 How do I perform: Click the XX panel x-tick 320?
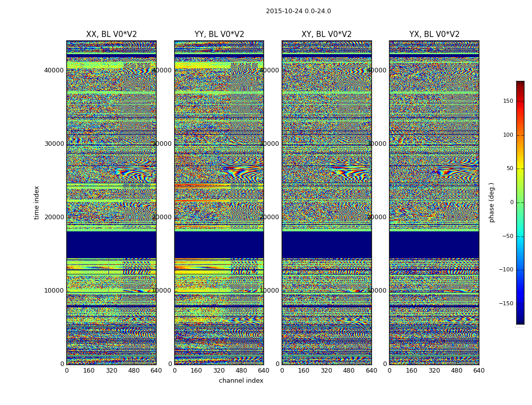(x=111, y=371)
